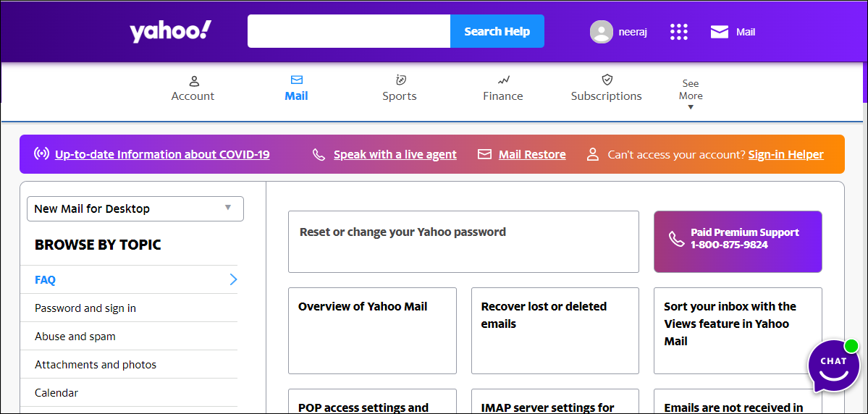The height and width of the screenshot is (414, 868).
Task: Switch to the Sports tab
Action: tap(400, 88)
